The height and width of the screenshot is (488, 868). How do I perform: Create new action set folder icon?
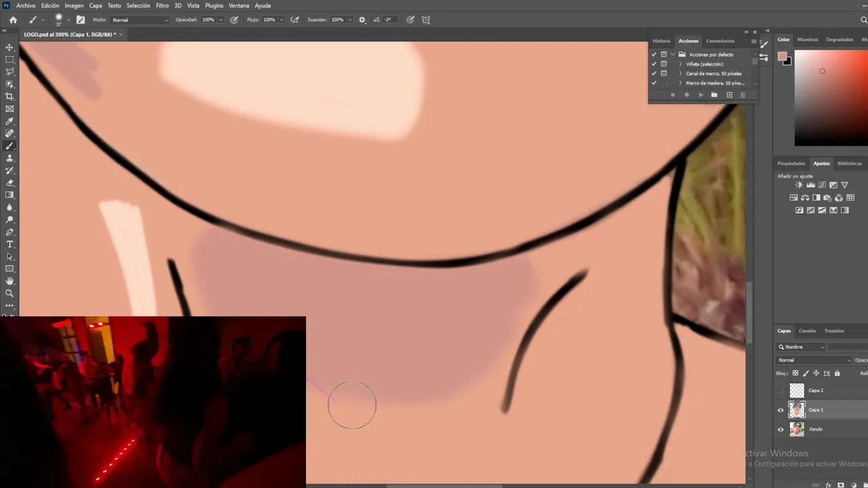click(x=714, y=95)
